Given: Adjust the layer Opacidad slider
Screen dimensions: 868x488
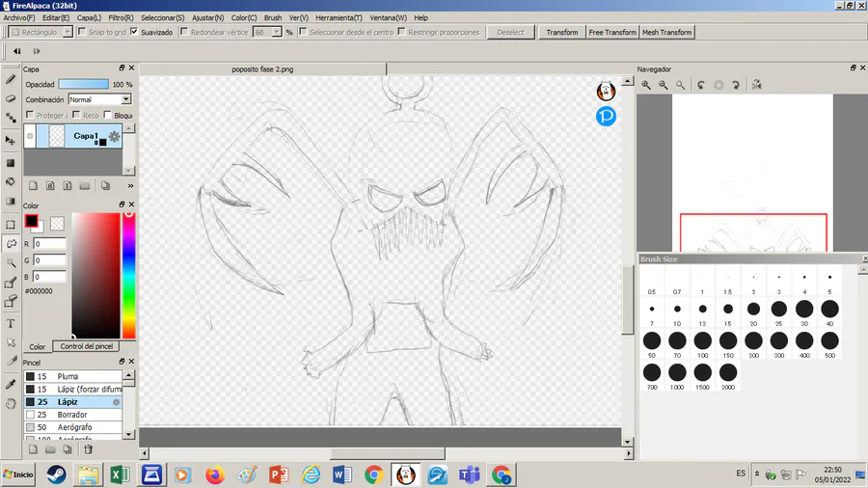Looking at the screenshot, I should (84, 84).
